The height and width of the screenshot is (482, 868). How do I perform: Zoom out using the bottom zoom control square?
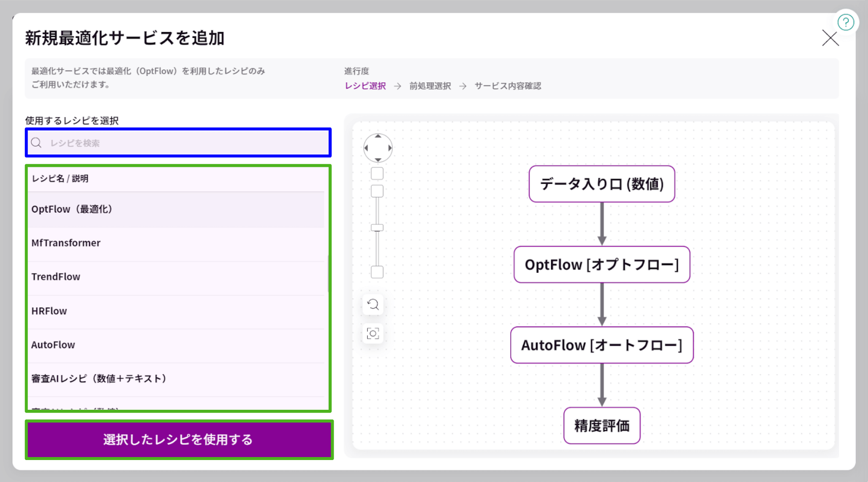[376, 272]
